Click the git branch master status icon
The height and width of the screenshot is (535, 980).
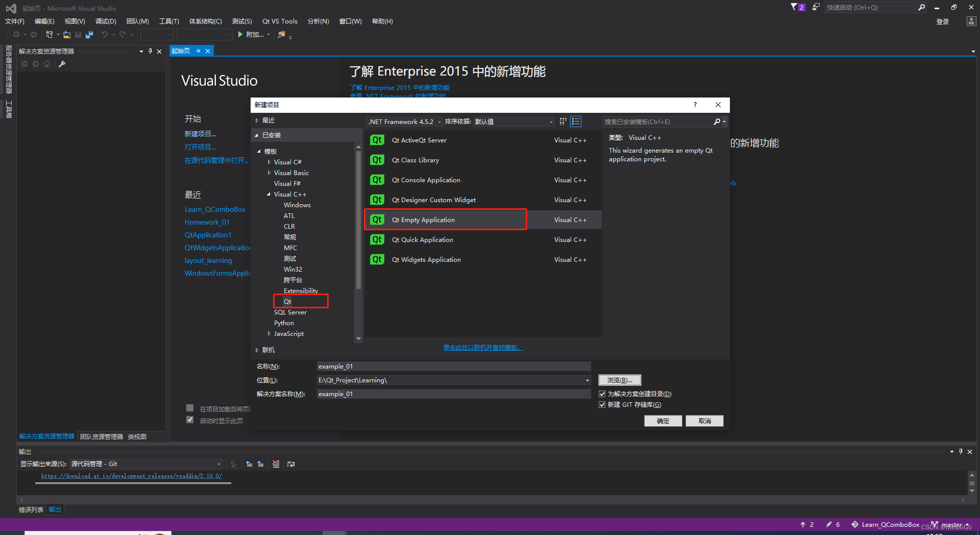[x=935, y=524]
